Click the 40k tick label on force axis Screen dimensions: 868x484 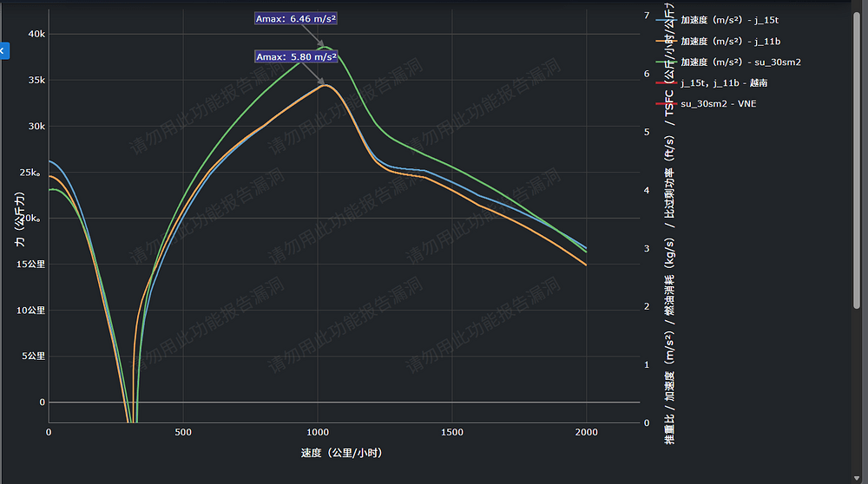coord(36,34)
